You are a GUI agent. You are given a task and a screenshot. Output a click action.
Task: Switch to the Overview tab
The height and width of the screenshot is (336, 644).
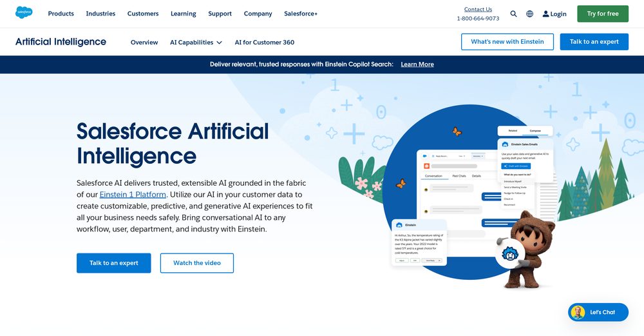[144, 43]
